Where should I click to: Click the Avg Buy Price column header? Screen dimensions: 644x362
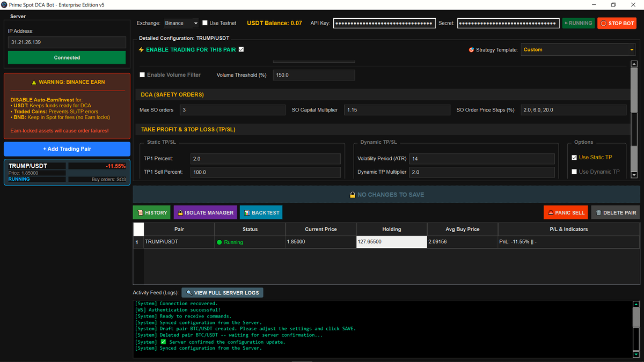click(x=462, y=229)
